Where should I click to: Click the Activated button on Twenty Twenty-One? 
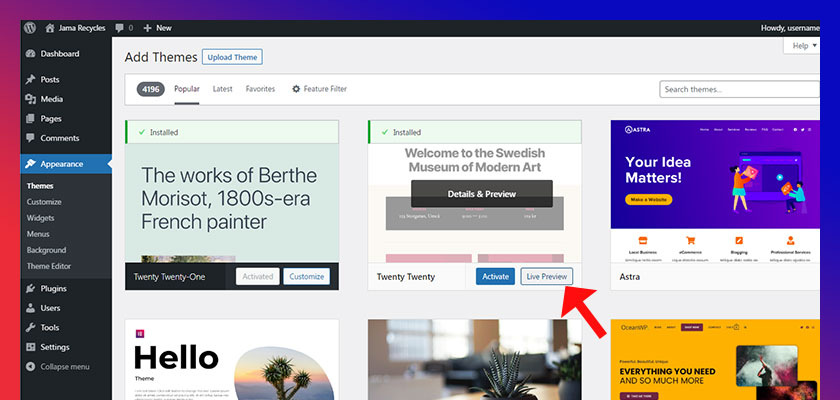coord(258,276)
